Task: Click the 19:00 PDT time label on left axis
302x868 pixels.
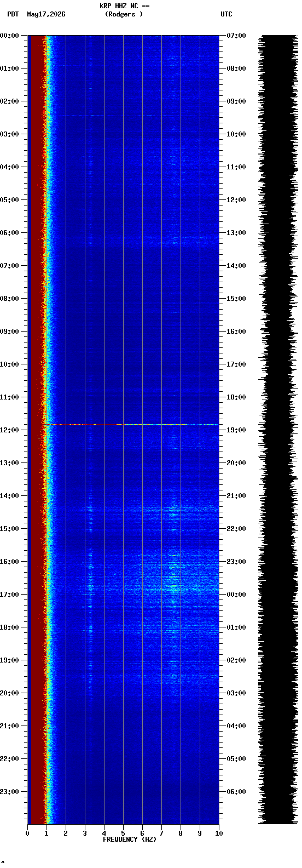Action: click(9, 660)
